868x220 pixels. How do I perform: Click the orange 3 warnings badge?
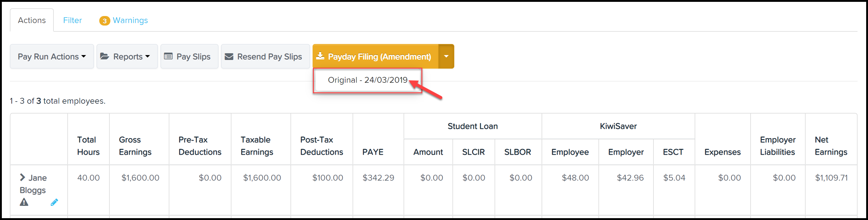click(x=105, y=21)
